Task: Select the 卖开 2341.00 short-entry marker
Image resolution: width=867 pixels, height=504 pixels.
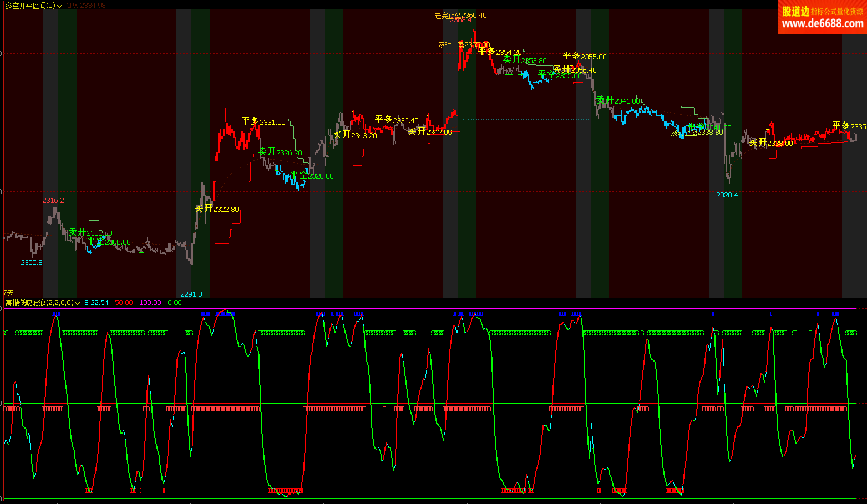Action: click(618, 101)
